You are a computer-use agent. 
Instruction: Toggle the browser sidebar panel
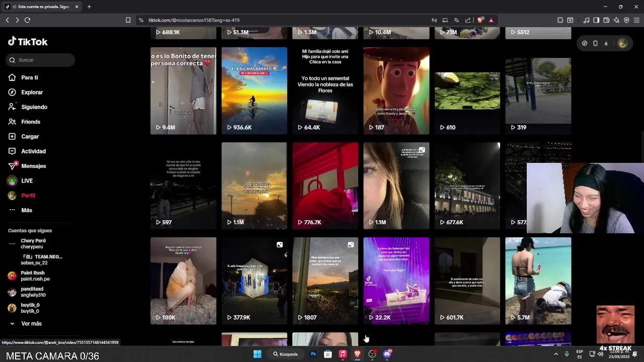(596, 20)
